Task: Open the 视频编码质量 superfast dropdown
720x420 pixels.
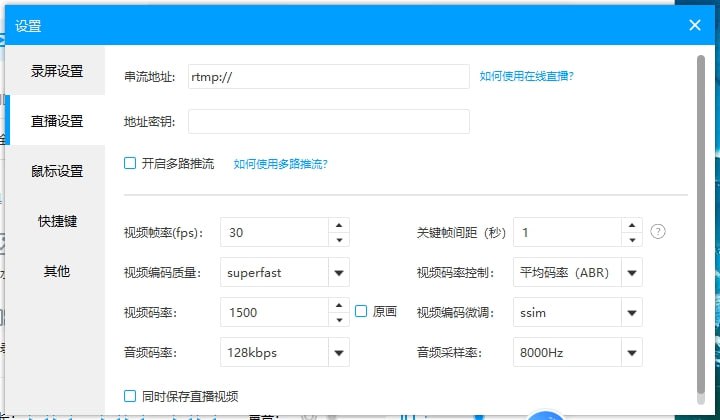Action: pos(339,272)
